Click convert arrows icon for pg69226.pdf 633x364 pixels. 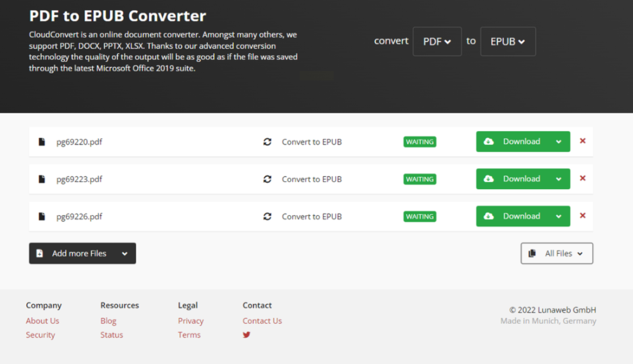267,217
